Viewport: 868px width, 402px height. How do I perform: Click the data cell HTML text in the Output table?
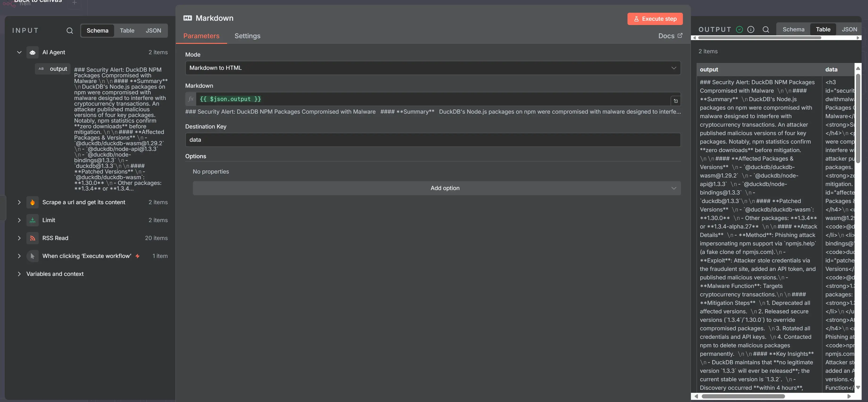pyautogui.click(x=840, y=235)
